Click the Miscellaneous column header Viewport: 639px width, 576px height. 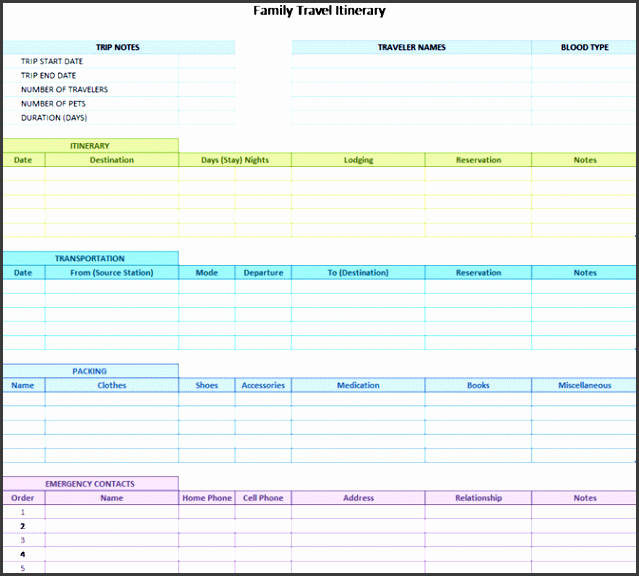pyautogui.click(x=585, y=385)
